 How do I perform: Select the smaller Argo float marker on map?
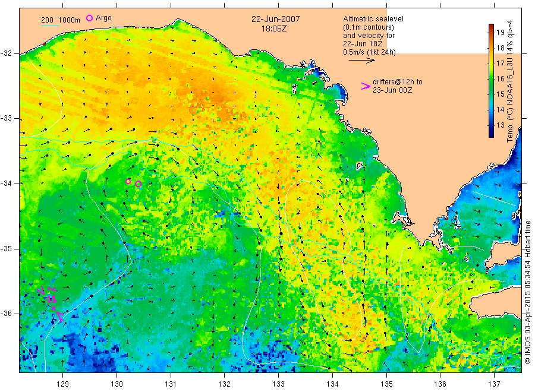coord(128,181)
